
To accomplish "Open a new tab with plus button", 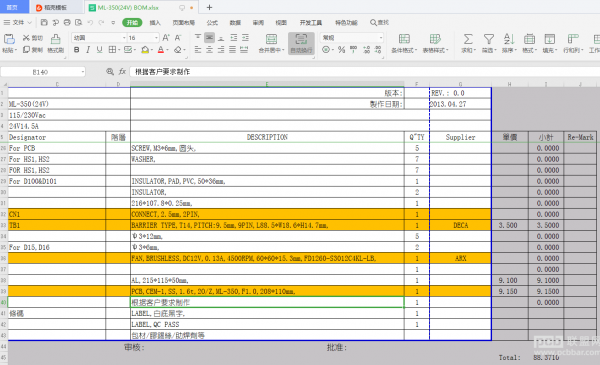I will click(209, 7).
